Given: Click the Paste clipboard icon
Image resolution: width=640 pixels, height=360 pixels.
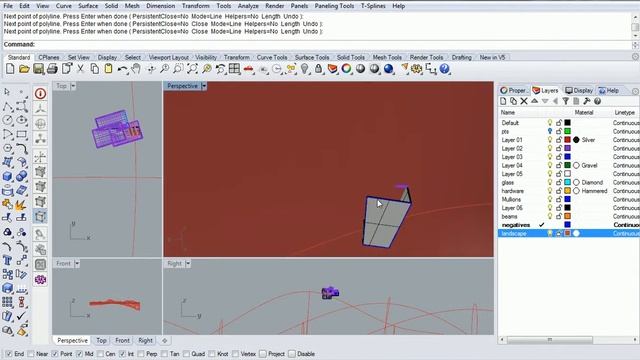Looking at the screenshot, I should coord(108,69).
